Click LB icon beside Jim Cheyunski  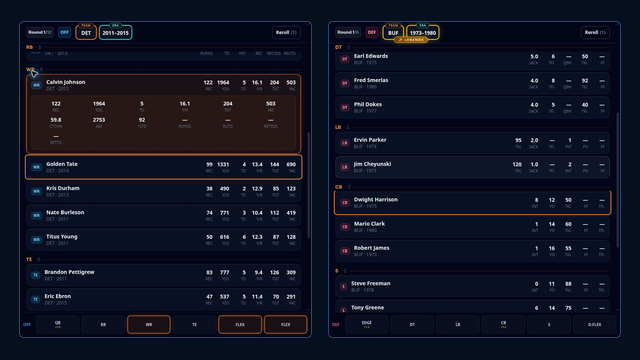coord(344,167)
